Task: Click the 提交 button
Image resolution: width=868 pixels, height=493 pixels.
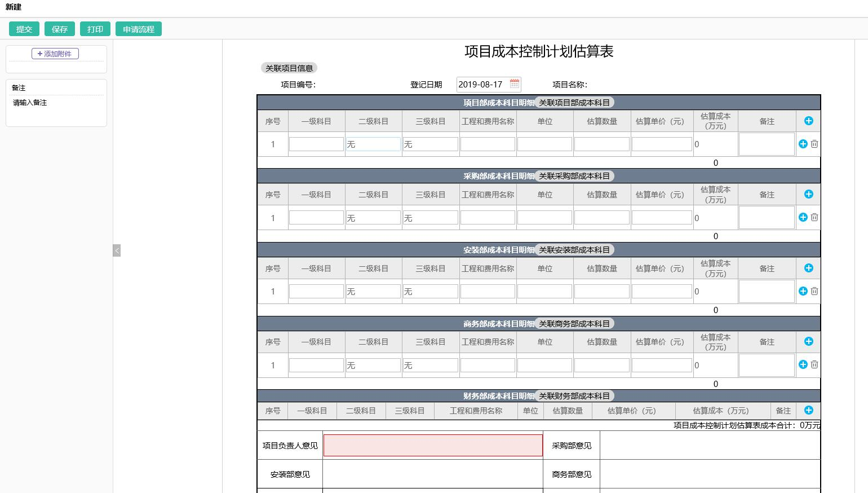Action: 24,29
